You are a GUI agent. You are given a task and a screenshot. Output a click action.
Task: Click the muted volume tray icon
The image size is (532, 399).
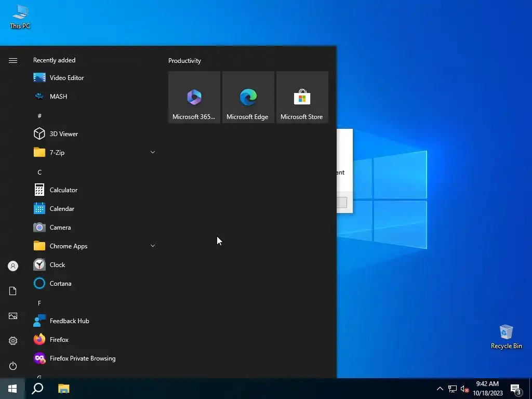pyautogui.click(x=464, y=389)
